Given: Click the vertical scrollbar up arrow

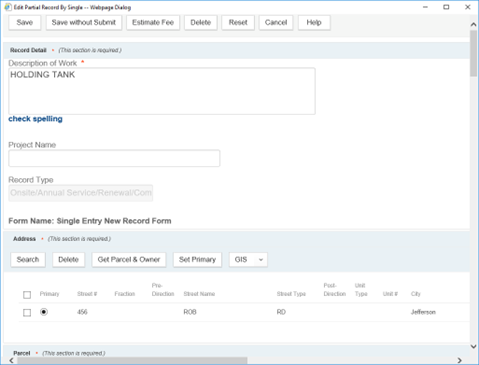Looking at the screenshot, I should coord(473,25).
